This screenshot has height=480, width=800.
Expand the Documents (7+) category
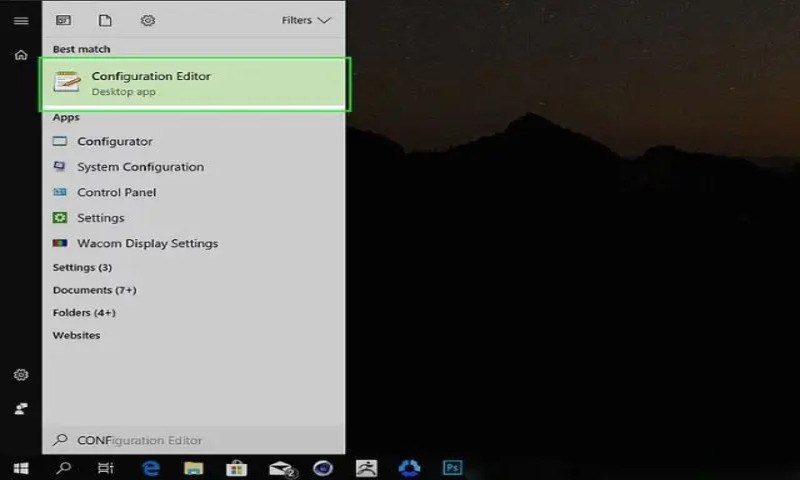(x=94, y=290)
